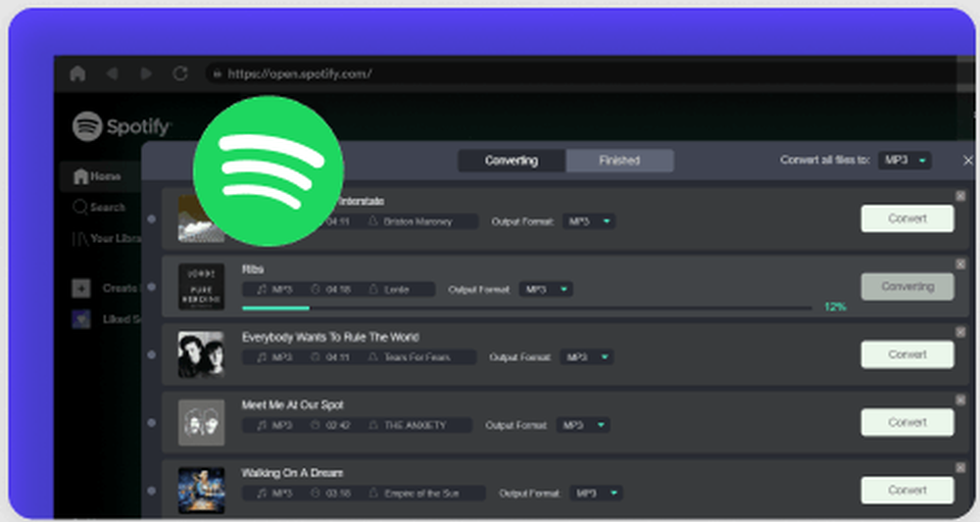Click the artist name Tears For Fears

416,357
